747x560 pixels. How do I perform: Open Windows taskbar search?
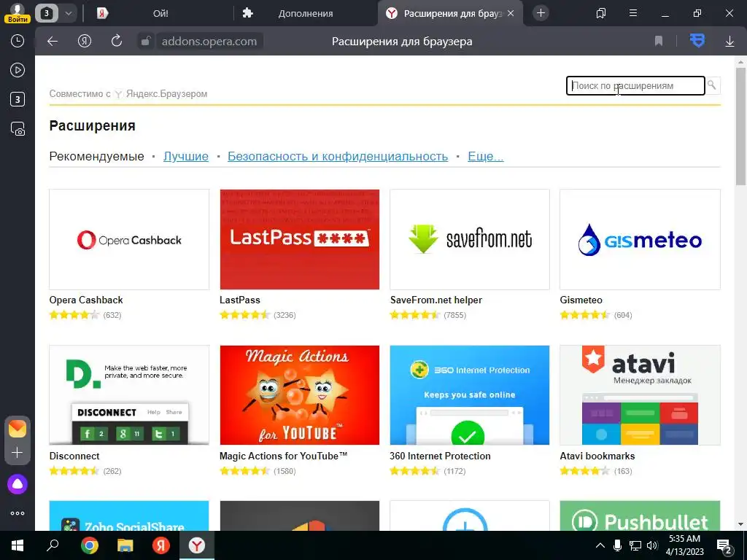[53, 545]
